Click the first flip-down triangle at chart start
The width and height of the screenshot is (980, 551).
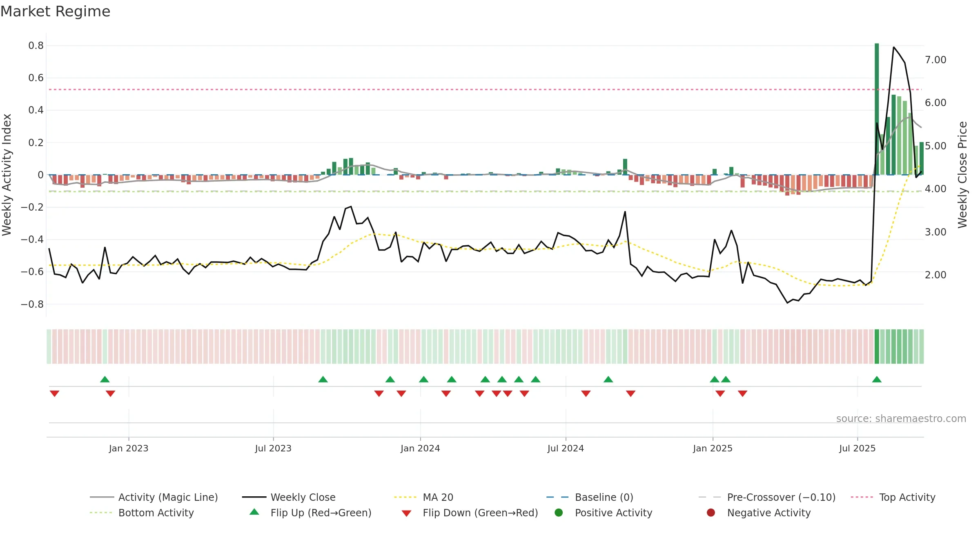pyautogui.click(x=55, y=393)
